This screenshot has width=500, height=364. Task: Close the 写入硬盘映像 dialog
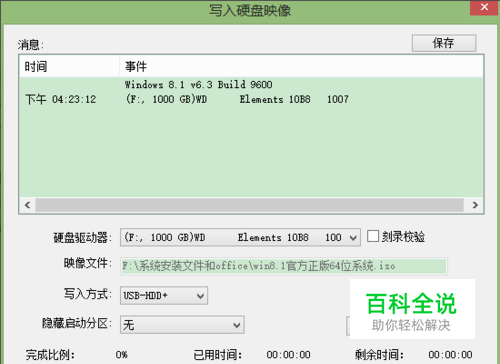485,7
